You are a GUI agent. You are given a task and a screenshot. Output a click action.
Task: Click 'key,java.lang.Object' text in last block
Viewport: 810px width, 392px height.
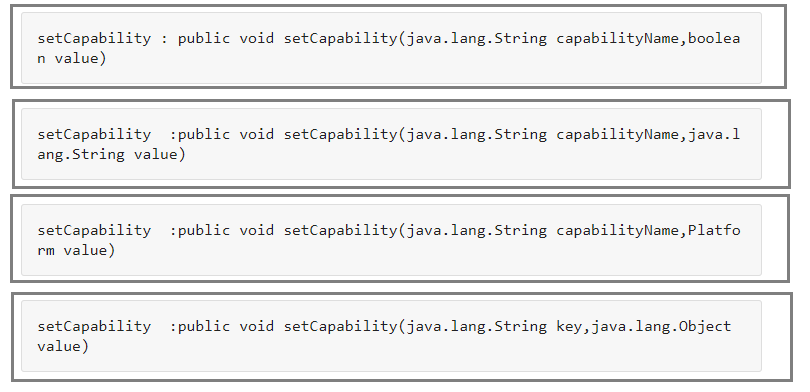point(644,327)
